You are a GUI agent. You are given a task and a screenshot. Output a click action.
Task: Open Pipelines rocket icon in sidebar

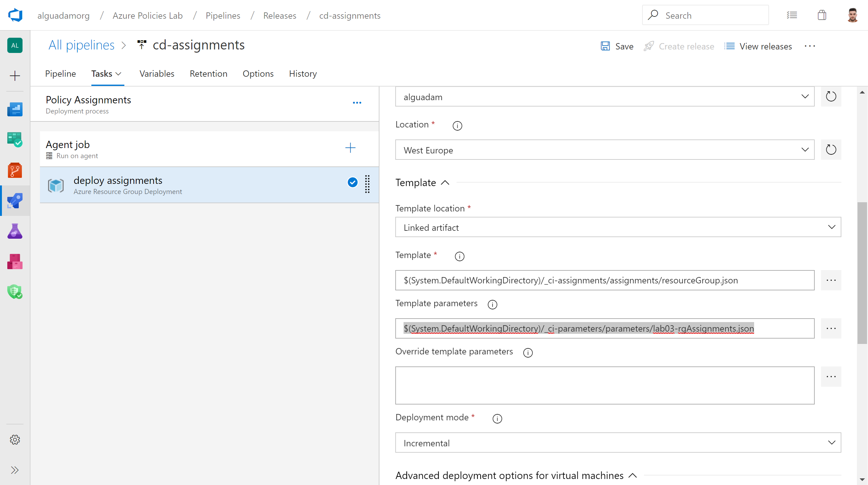click(x=15, y=201)
